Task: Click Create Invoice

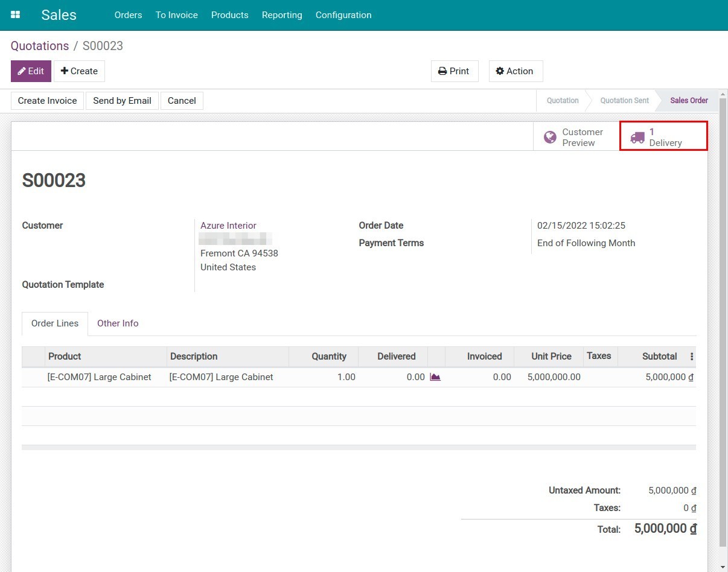Action: (48, 101)
